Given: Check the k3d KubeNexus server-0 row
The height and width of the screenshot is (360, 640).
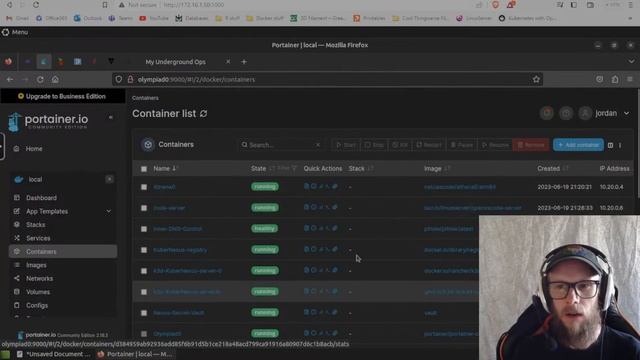Looking at the screenshot, I should pos(144,271).
